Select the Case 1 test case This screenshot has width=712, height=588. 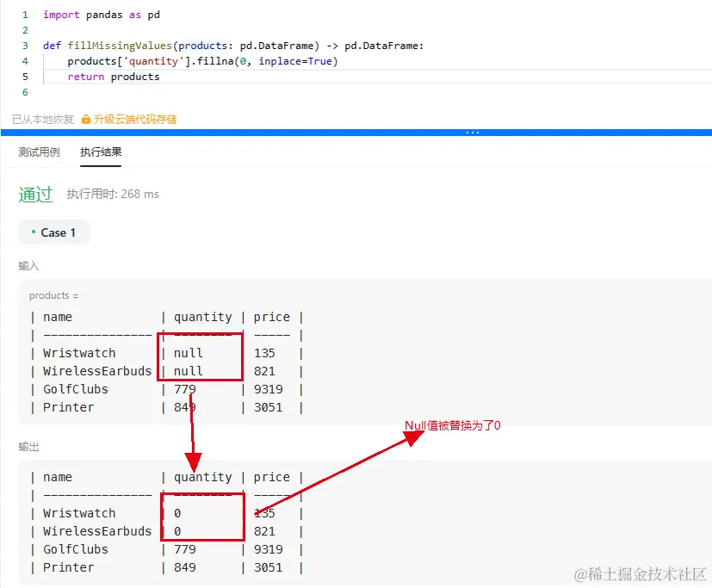coord(54,232)
